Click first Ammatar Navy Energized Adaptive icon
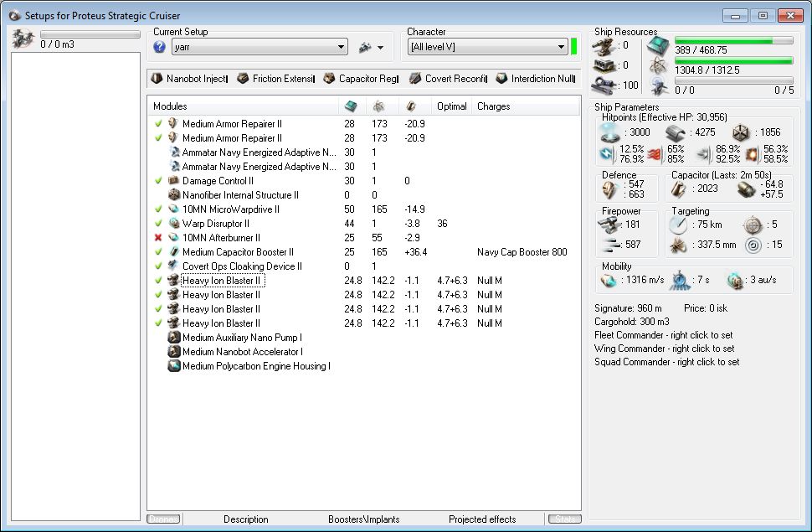Screen dimensions: 812x532 tap(174, 152)
